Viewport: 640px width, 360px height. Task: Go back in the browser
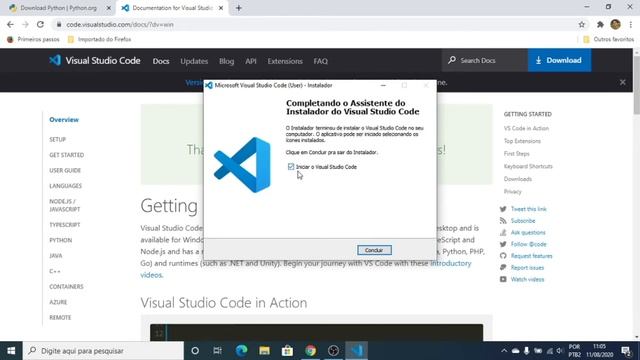point(10,24)
